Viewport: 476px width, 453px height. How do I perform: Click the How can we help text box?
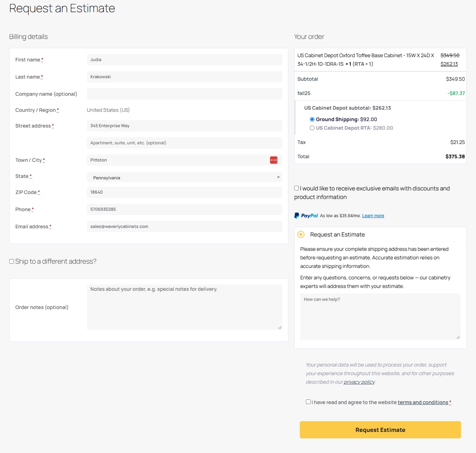click(x=380, y=317)
